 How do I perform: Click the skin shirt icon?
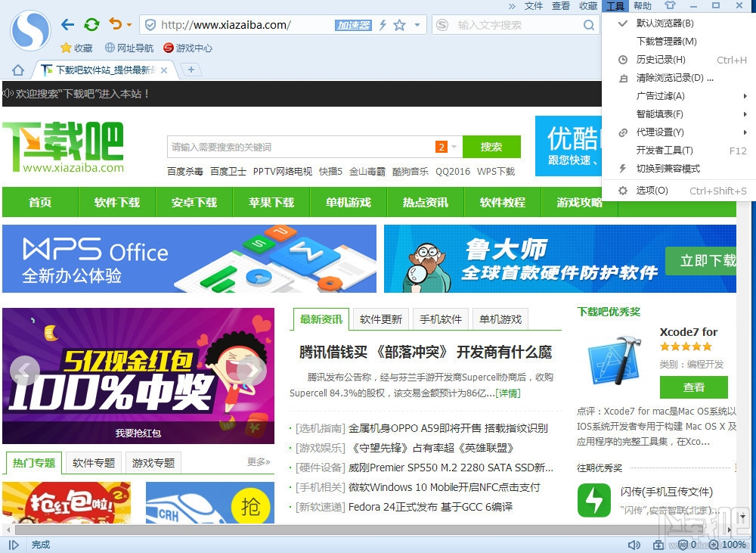670,5
